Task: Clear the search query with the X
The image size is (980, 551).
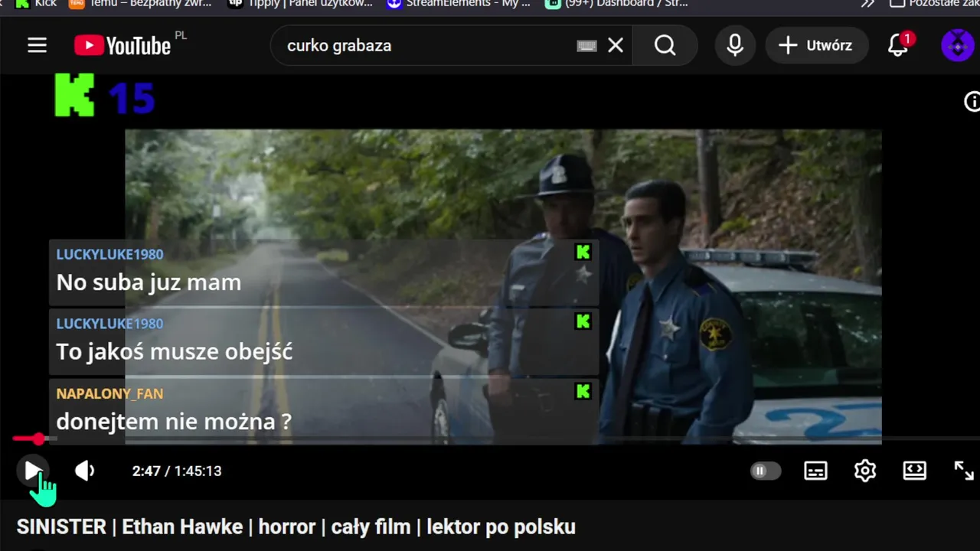Action: 616,46
